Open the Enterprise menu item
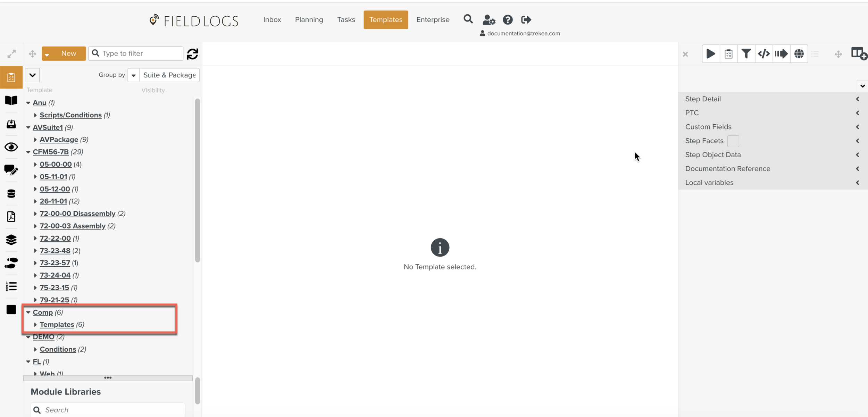Image resolution: width=868 pixels, height=417 pixels. click(433, 20)
